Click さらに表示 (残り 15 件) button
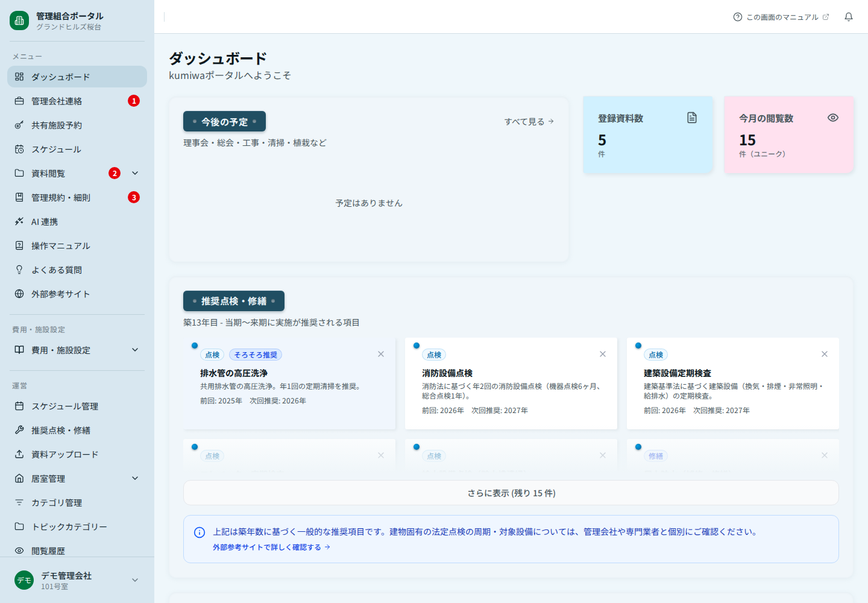The width and height of the screenshot is (868, 603). point(511,493)
